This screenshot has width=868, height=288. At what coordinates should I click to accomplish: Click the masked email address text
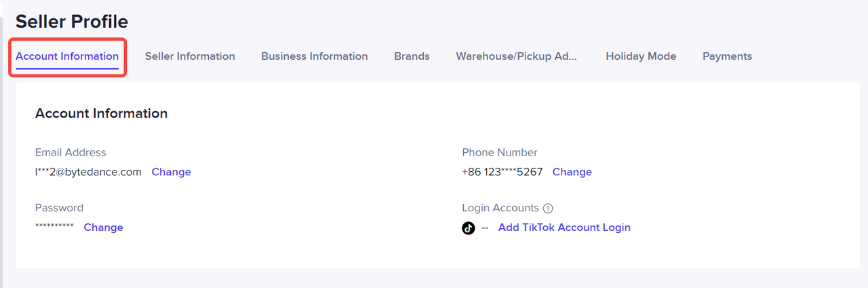click(x=88, y=172)
